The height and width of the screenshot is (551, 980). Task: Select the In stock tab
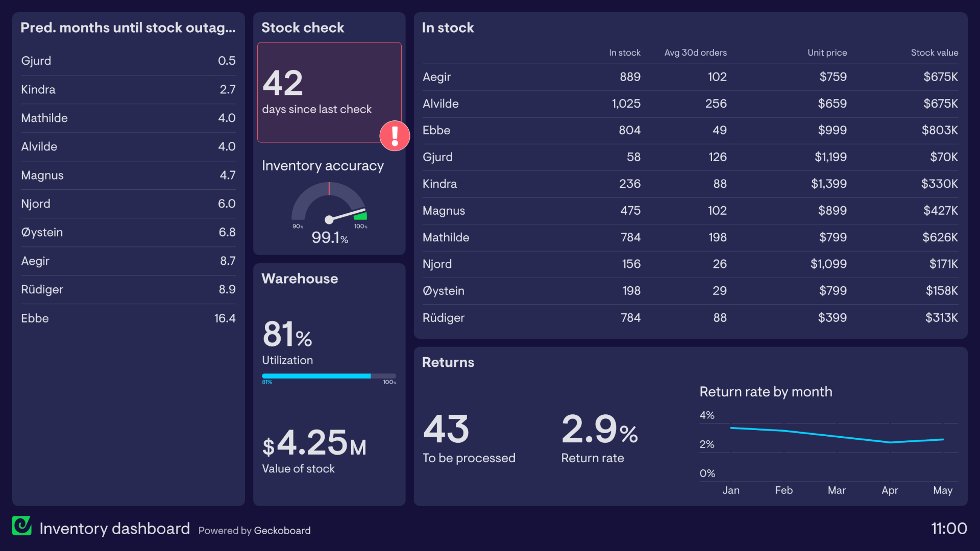448,27
